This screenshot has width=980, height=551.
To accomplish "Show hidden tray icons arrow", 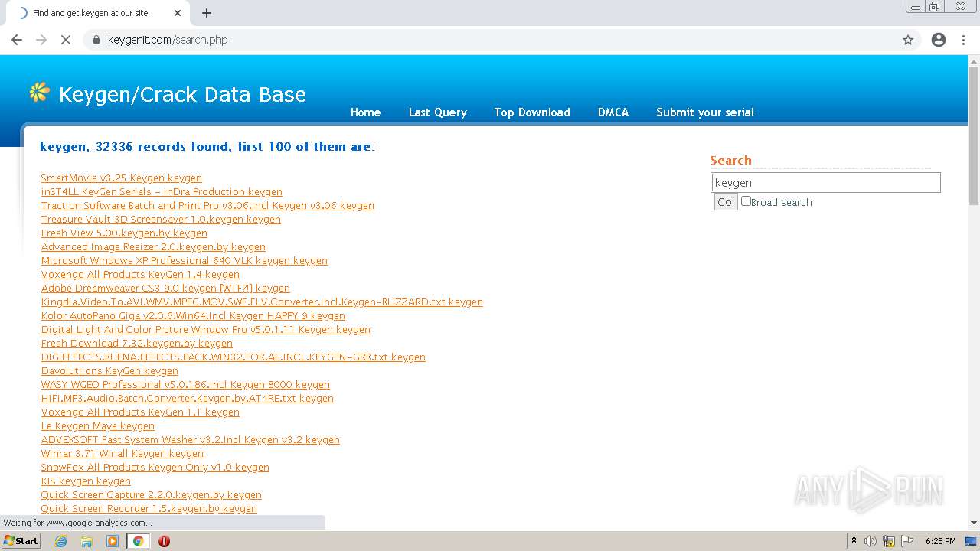I will (x=854, y=541).
